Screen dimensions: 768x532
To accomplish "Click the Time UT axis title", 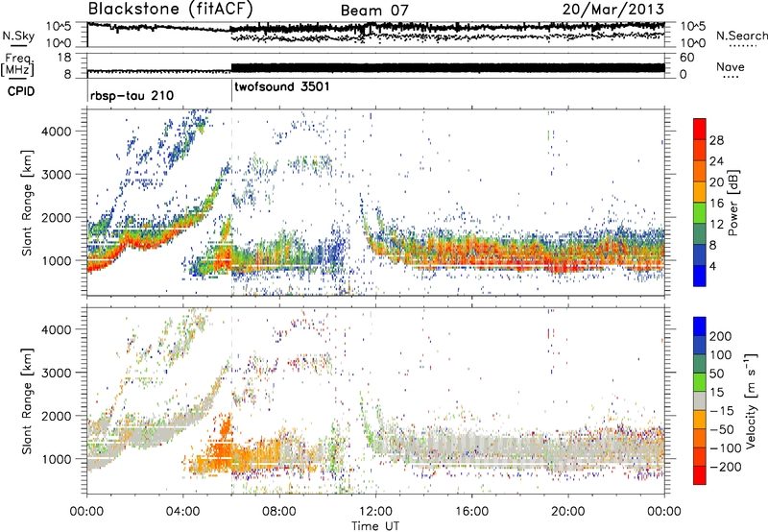I will (x=375, y=526).
